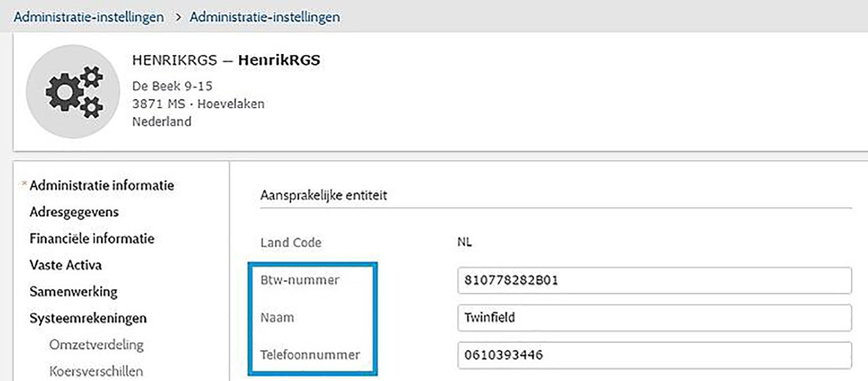Open the Adresgegevens section

pyautogui.click(x=74, y=212)
